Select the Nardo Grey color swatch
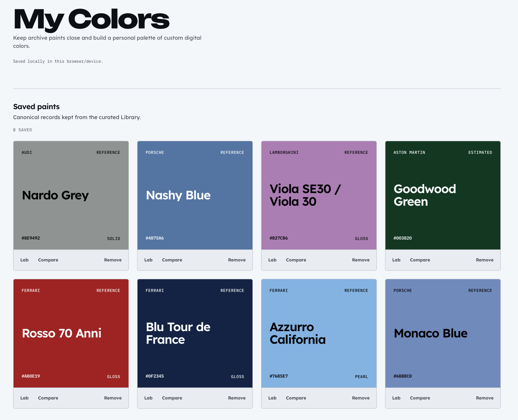The width and height of the screenshot is (518, 420). click(x=71, y=195)
